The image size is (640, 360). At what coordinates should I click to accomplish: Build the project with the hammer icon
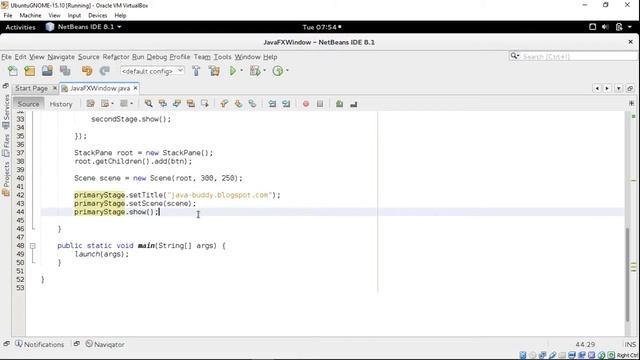tap(196, 71)
